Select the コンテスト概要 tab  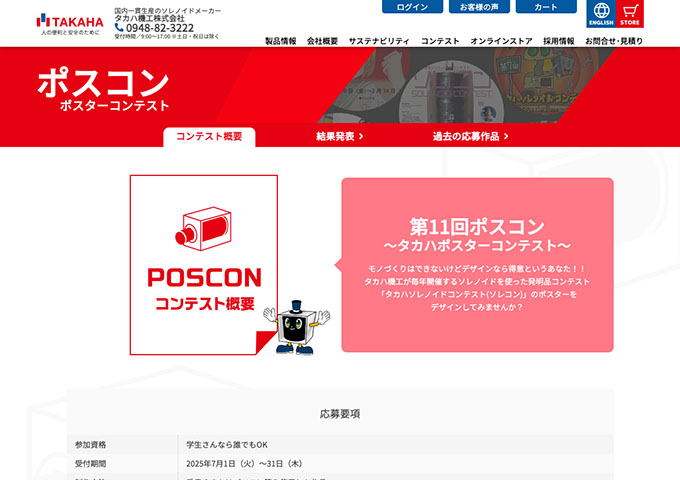tap(209, 137)
